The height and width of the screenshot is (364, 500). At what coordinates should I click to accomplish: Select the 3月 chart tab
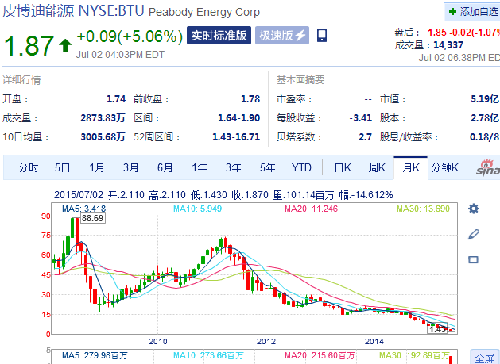[131, 167]
